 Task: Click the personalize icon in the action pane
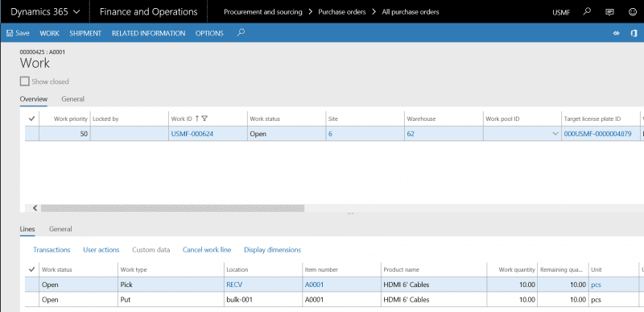[616, 33]
